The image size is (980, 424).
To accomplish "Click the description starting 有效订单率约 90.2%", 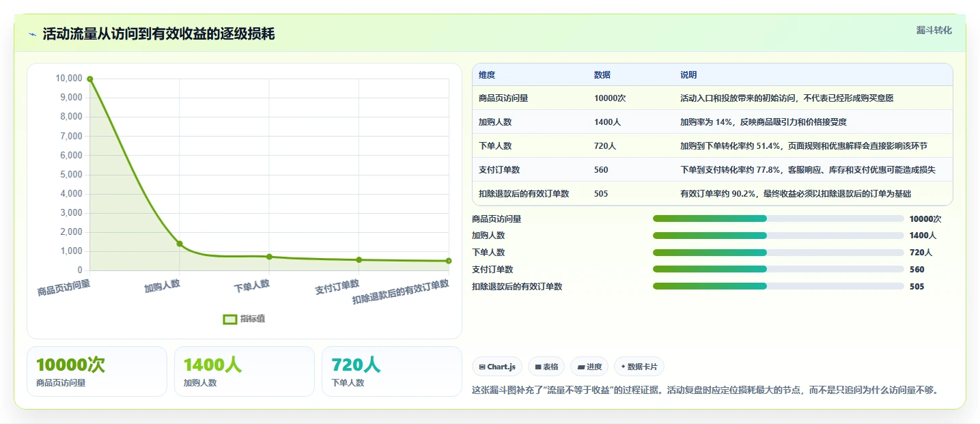I will pyautogui.click(x=796, y=194).
